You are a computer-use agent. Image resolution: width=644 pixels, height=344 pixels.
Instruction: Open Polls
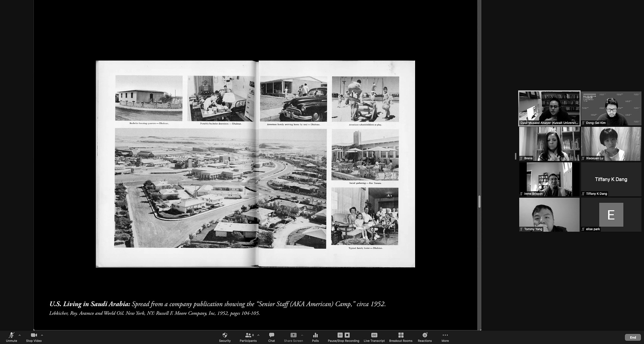tap(315, 337)
